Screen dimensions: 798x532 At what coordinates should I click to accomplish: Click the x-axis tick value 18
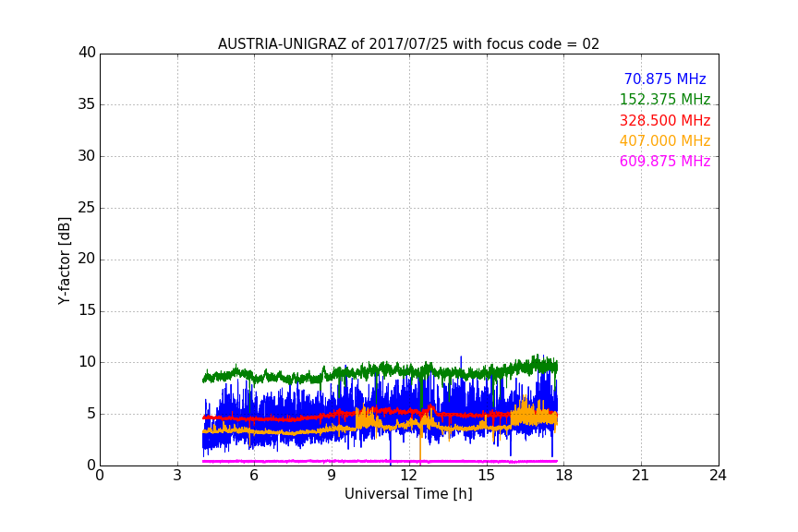click(564, 476)
